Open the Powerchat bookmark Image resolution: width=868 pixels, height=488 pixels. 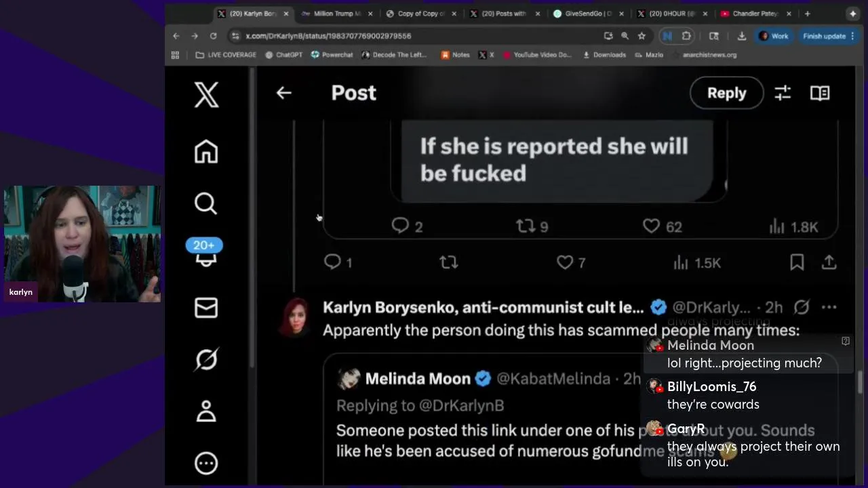332,55
